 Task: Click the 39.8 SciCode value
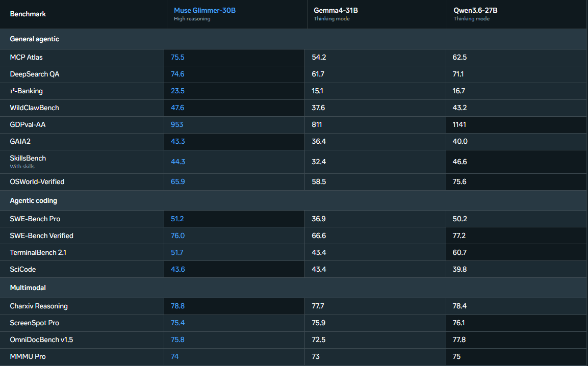click(459, 269)
